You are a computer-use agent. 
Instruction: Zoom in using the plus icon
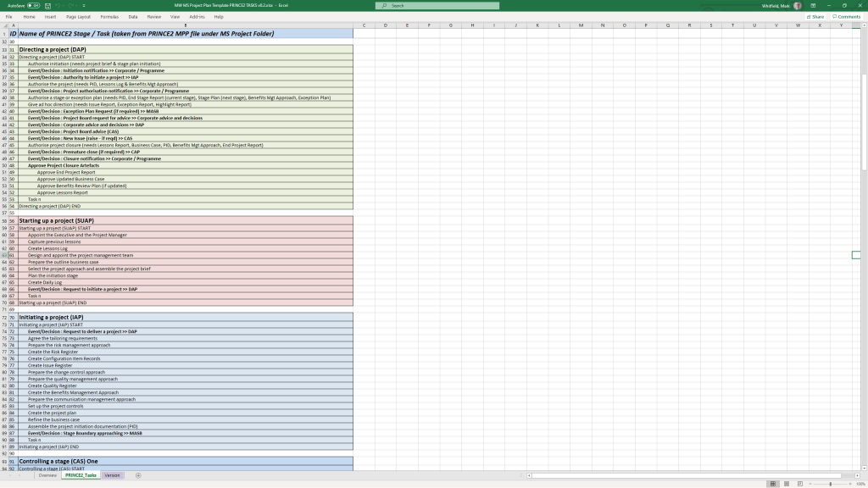[850, 483]
